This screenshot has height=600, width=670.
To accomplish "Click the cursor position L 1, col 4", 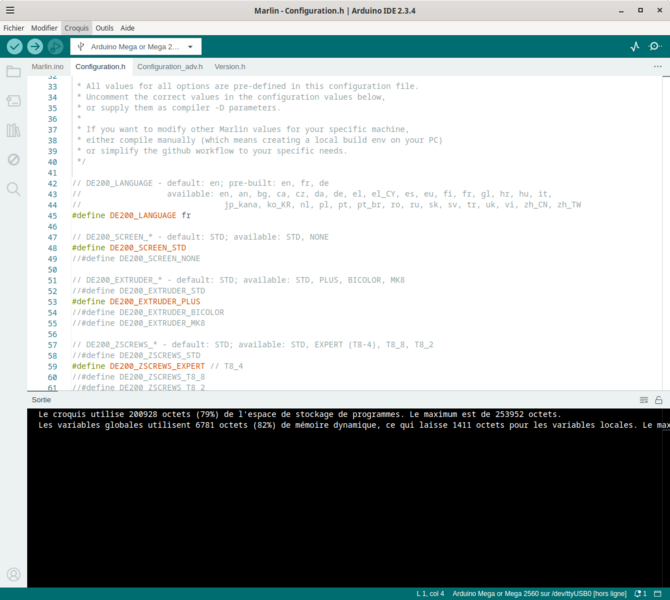I will (430, 594).
